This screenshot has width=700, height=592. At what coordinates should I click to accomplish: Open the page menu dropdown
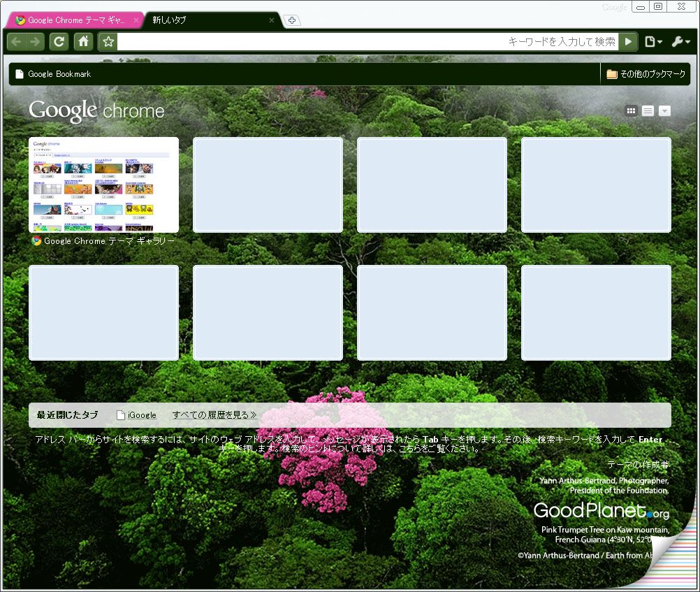pyautogui.click(x=654, y=42)
